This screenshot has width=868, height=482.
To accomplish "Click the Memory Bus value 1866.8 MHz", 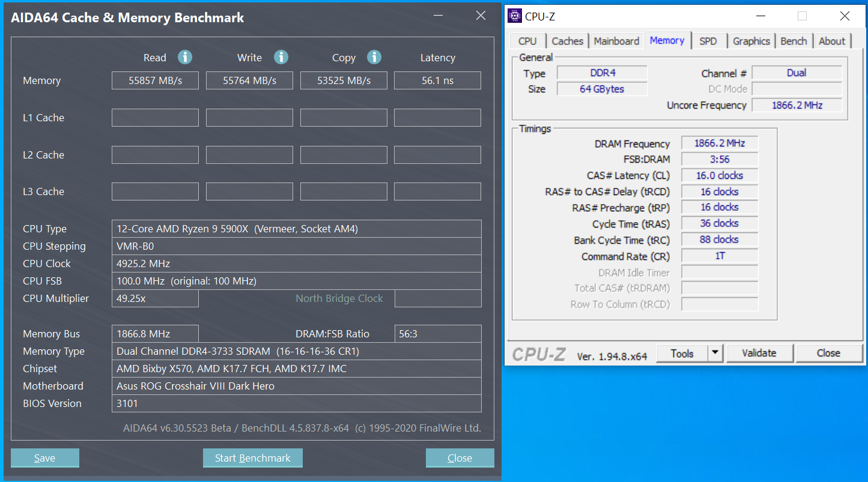I will tap(155, 334).
